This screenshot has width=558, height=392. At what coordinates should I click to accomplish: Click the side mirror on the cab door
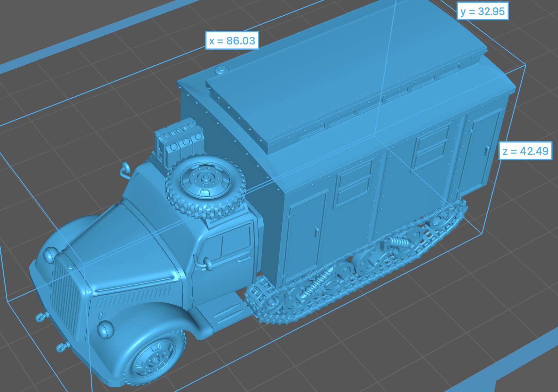point(206,263)
